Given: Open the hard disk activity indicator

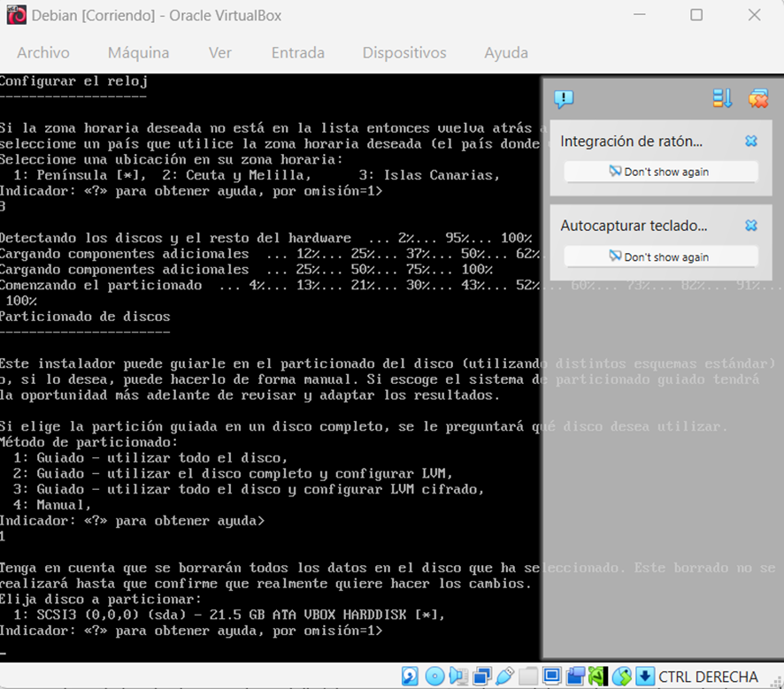Looking at the screenshot, I should coord(410,677).
